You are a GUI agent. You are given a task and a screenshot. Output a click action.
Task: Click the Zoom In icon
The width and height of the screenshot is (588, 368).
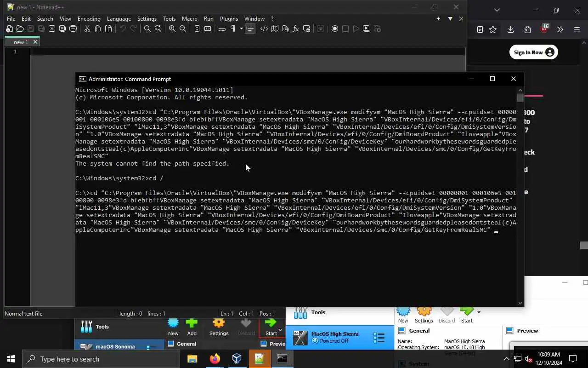click(x=172, y=29)
